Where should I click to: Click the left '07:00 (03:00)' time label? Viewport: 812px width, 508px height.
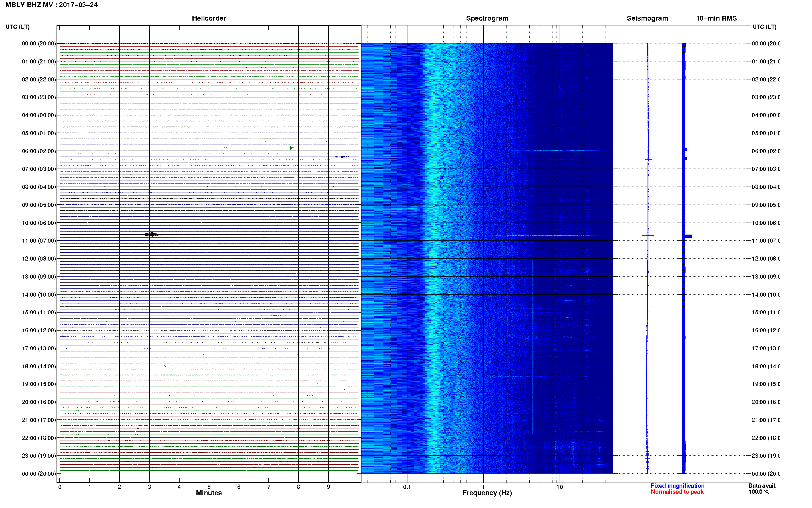point(39,169)
